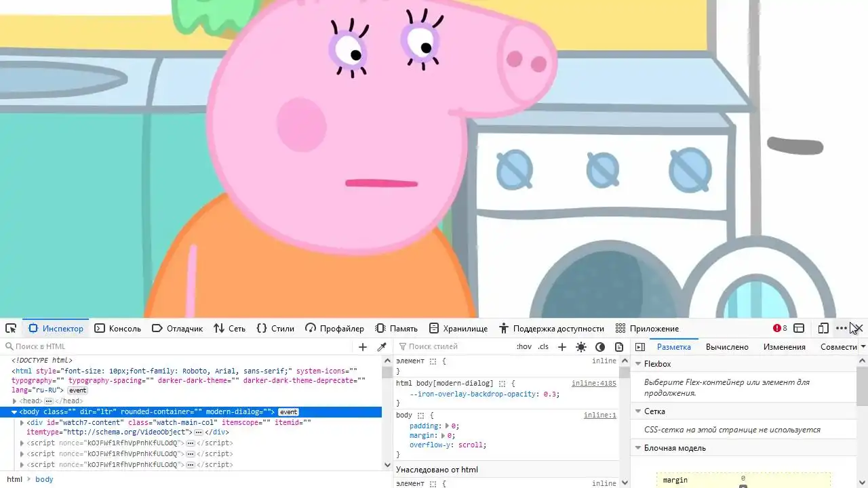Image resolution: width=868 pixels, height=488 pixels.
Task: Toggle highlighter for html body[modern-dialog] rule
Action: coord(502,384)
